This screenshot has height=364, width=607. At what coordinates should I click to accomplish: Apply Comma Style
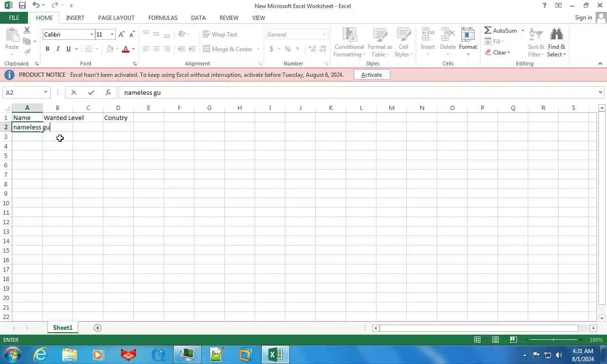pos(298,49)
